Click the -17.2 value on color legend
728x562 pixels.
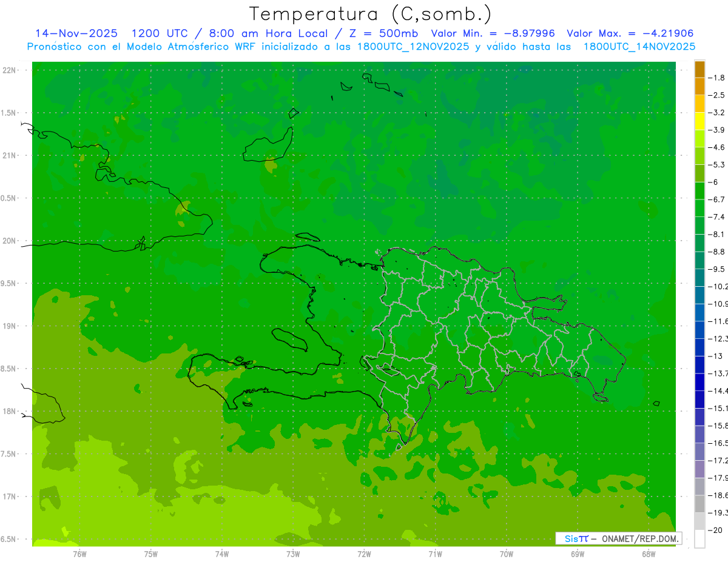click(x=718, y=461)
